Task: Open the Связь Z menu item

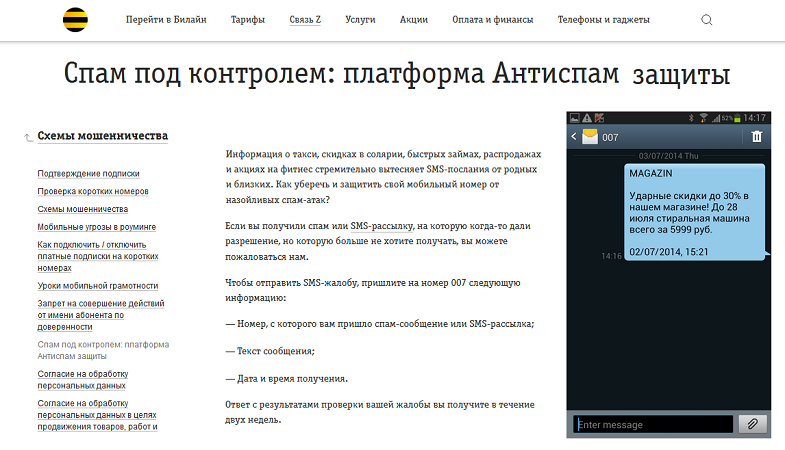Action: [x=305, y=20]
